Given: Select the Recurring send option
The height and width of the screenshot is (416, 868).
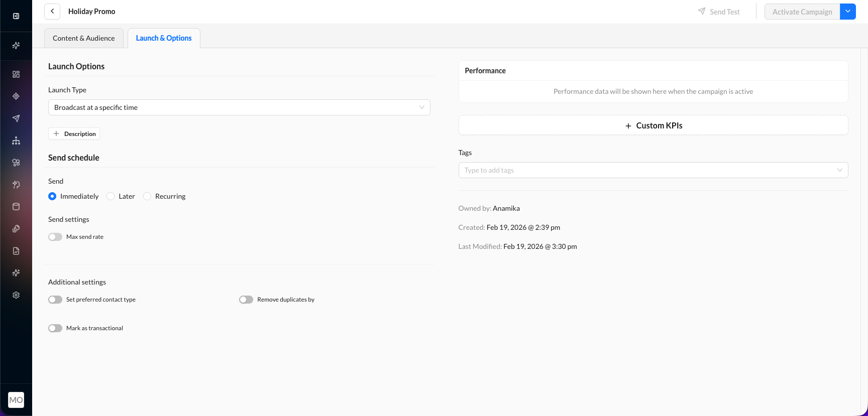Looking at the screenshot, I should click(x=147, y=196).
